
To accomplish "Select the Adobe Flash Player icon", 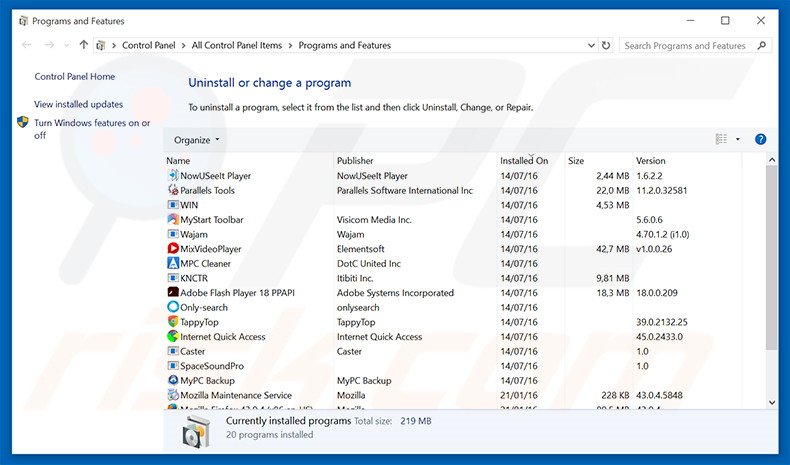I will [x=173, y=293].
